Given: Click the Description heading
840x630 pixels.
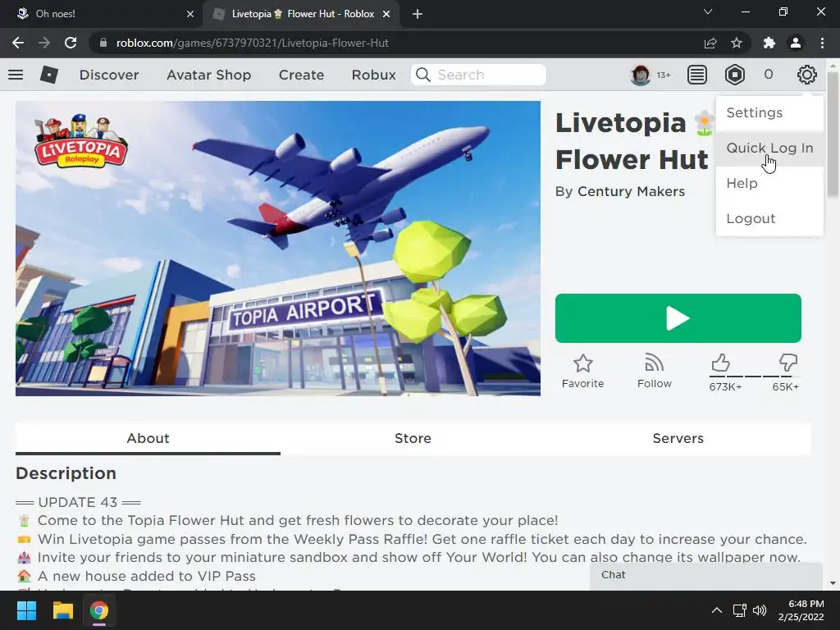Looking at the screenshot, I should 66,473.
